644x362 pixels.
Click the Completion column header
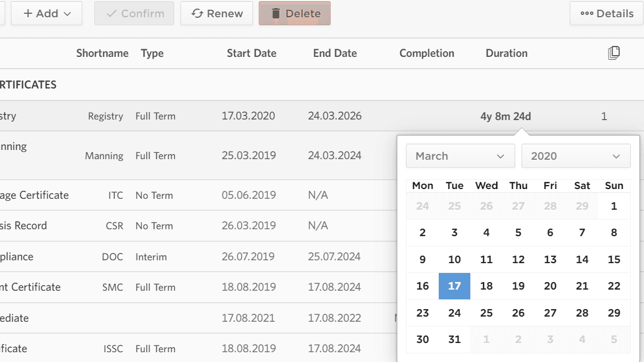(427, 53)
